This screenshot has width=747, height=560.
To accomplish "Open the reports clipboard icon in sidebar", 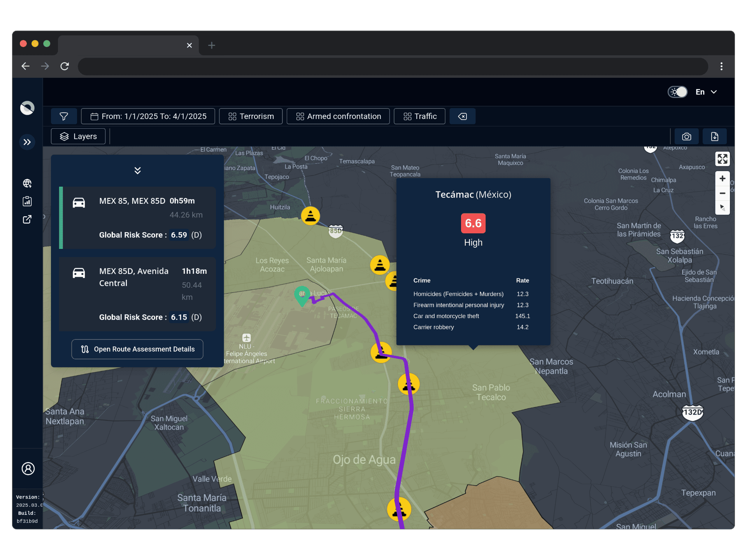I will tap(27, 201).
